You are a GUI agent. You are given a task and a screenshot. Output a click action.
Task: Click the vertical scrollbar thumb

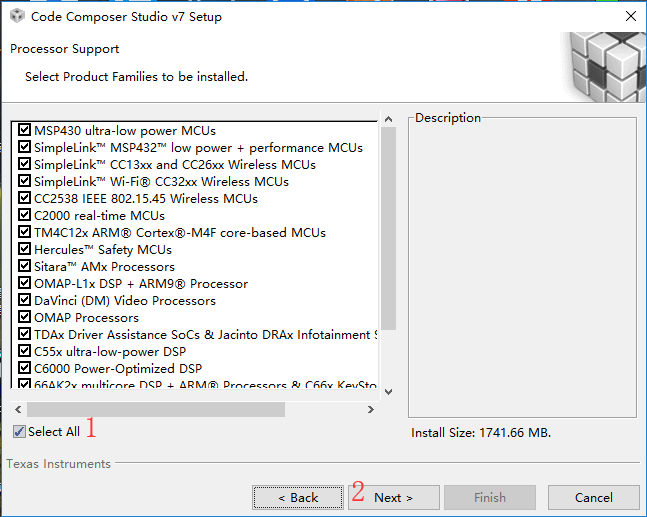(388, 228)
